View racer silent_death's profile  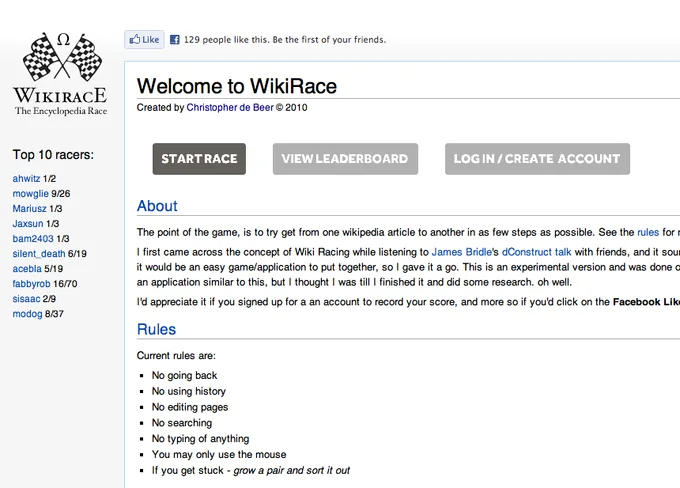(39, 254)
